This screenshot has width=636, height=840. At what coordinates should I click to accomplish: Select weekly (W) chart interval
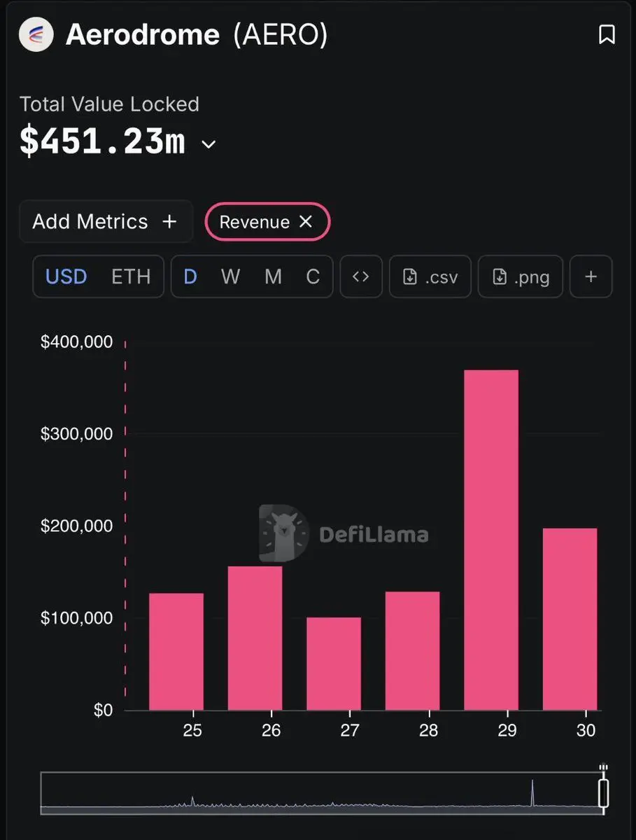pyautogui.click(x=230, y=276)
